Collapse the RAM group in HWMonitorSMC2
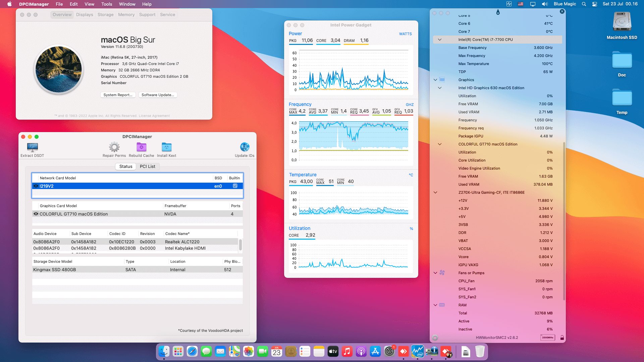 pos(435,305)
